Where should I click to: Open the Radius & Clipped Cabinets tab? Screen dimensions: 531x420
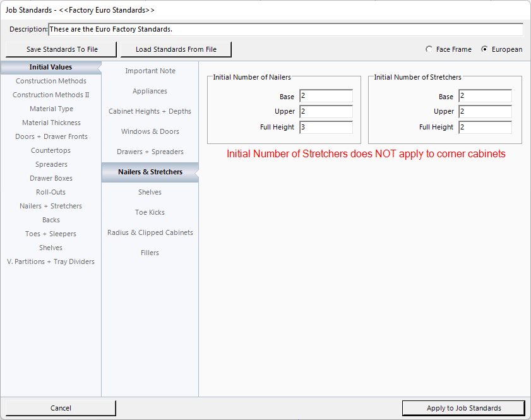tap(150, 232)
